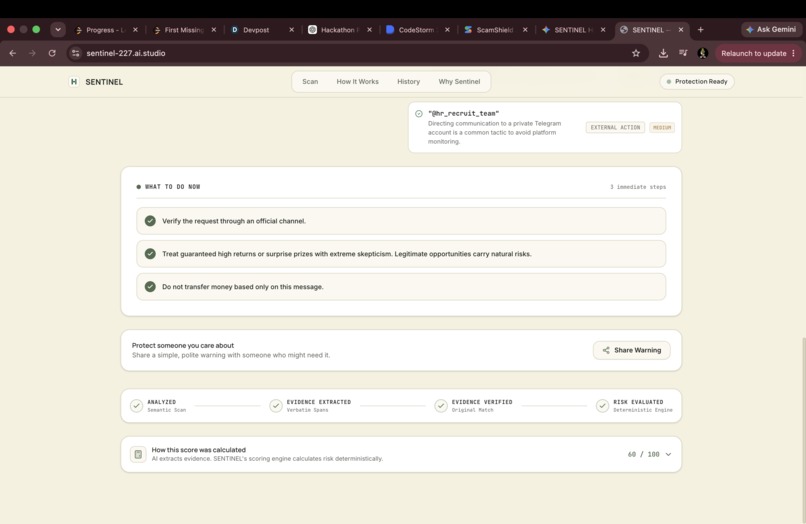Expand the How this score was calculated chevron
The height and width of the screenshot is (524, 806).
coord(668,455)
